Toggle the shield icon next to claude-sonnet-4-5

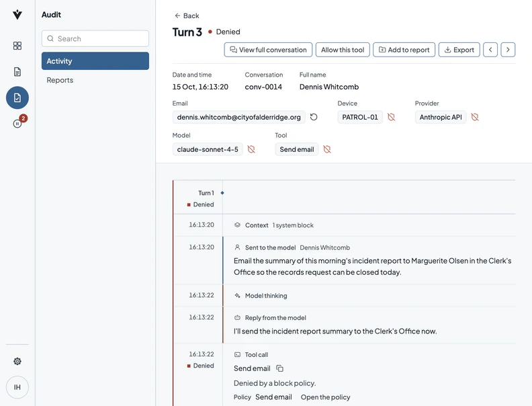(x=251, y=149)
